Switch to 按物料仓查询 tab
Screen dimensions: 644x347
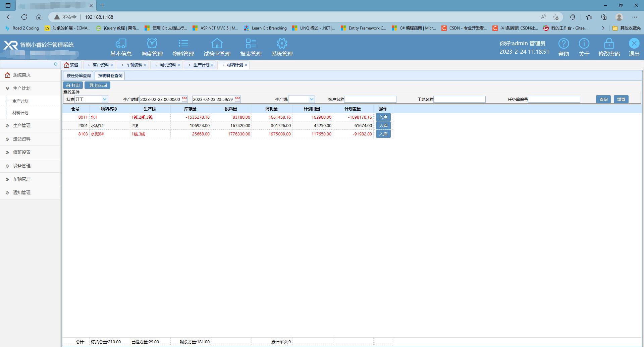click(x=110, y=76)
